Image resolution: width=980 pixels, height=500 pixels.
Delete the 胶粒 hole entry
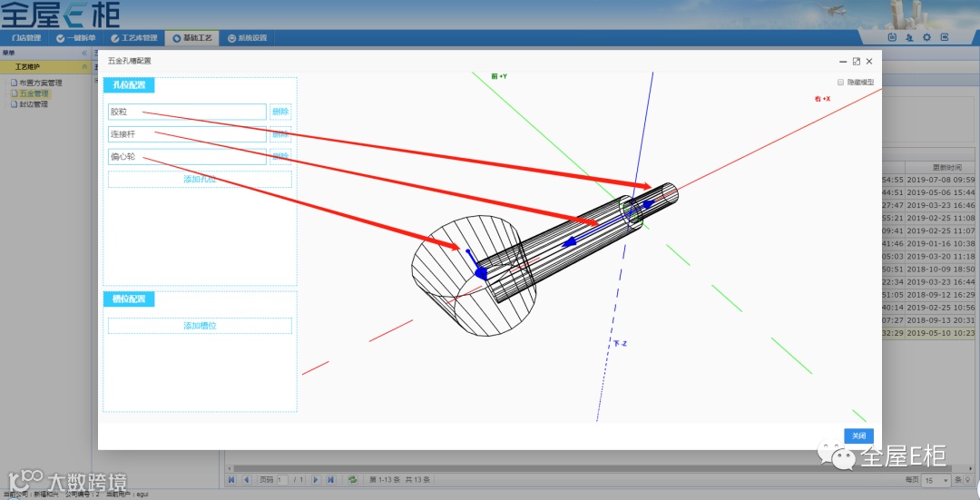point(280,112)
